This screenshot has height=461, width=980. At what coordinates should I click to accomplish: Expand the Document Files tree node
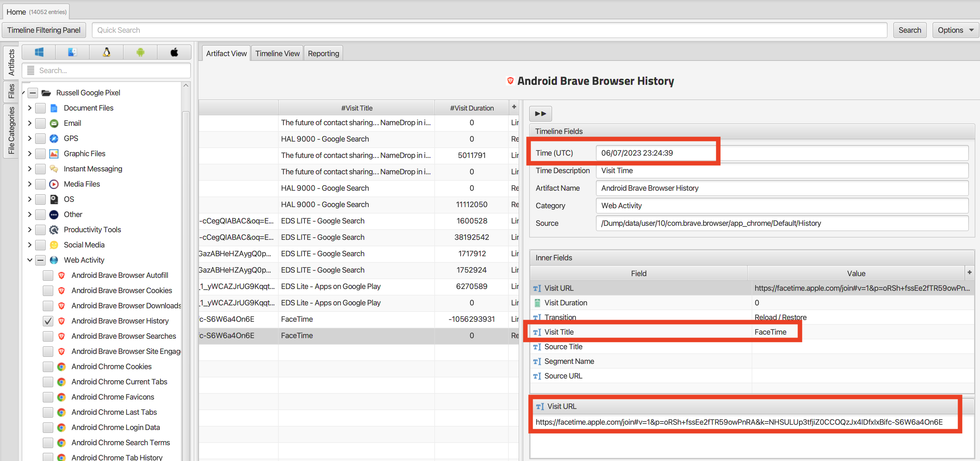pyautogui.click(x=30, y=108)
